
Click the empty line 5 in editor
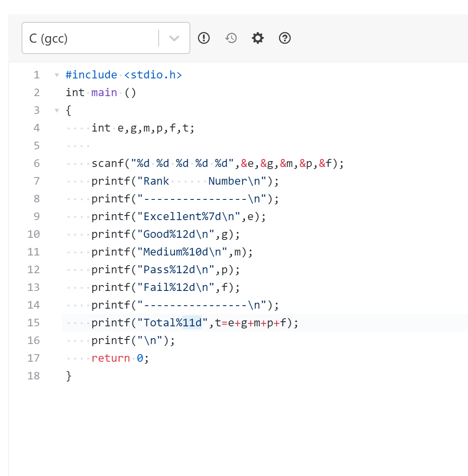(169, 146)
